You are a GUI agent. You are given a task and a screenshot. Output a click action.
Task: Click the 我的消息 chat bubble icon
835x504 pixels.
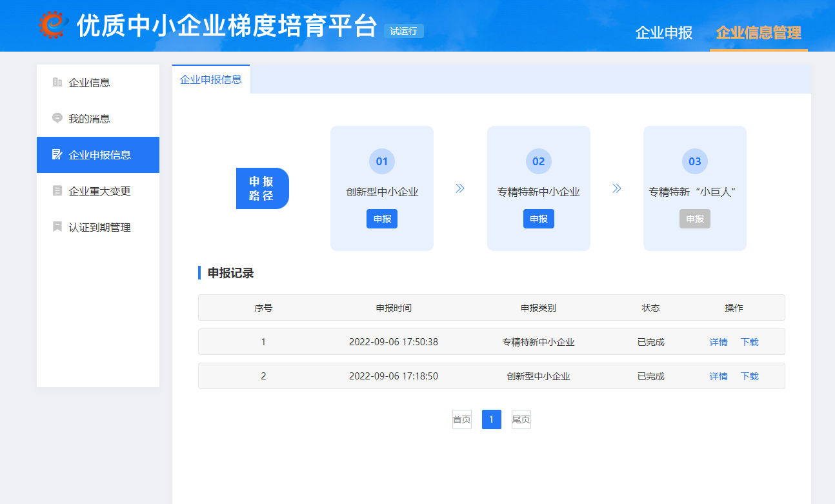click(x=57, y=119)
